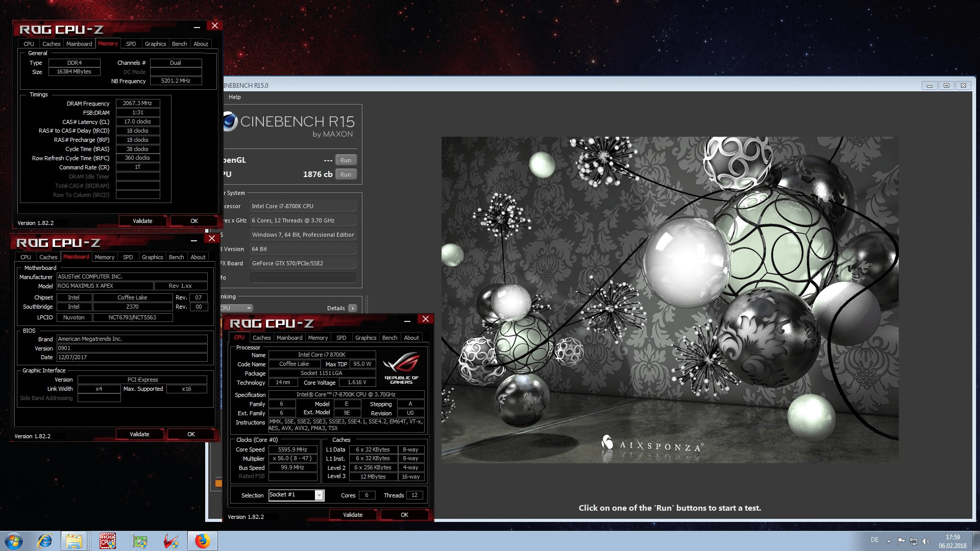Switch to Graphics tab in front CPU-Z window

click(x=365, y=338)
